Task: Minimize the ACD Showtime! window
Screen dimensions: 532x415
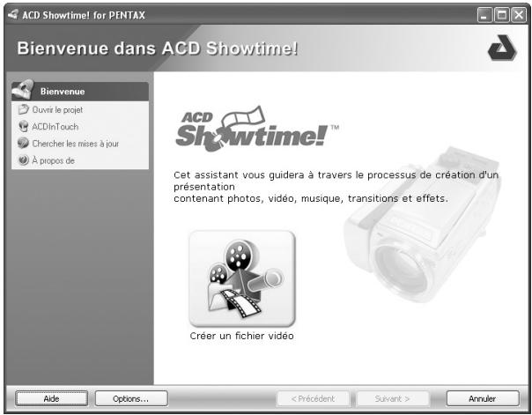Action: click(x=484, y=15)
